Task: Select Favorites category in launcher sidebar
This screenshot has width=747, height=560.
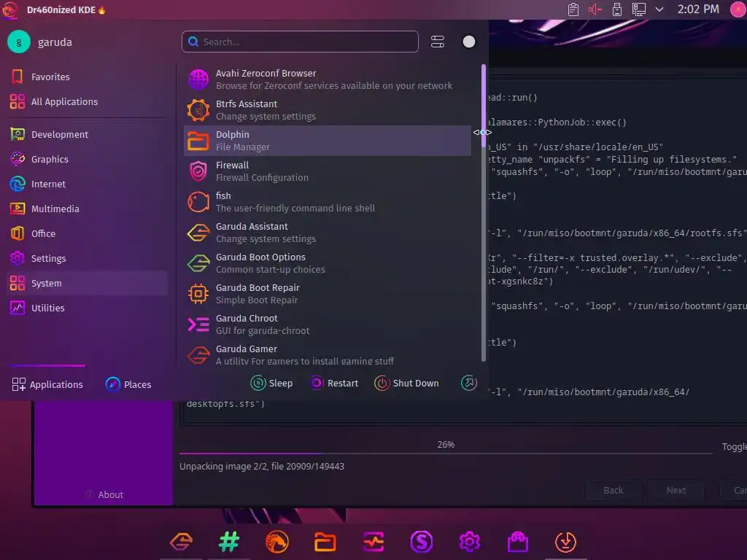Action: (88, 77)
